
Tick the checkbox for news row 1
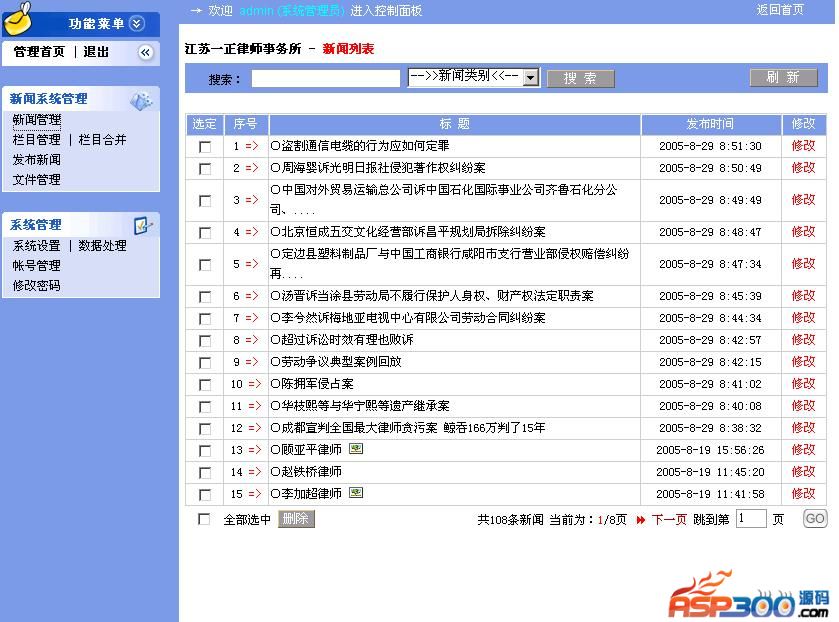point(205,147)
